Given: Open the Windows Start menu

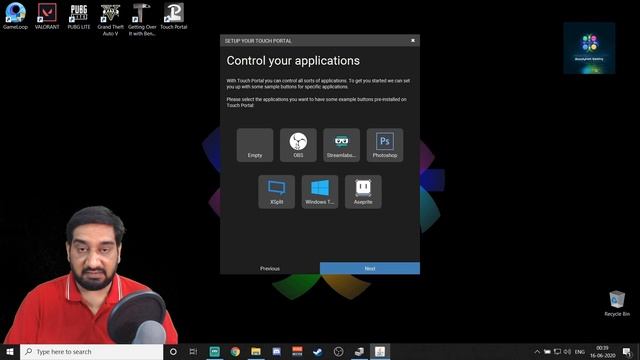Looking at the screenshot, I should coord(10,351).
